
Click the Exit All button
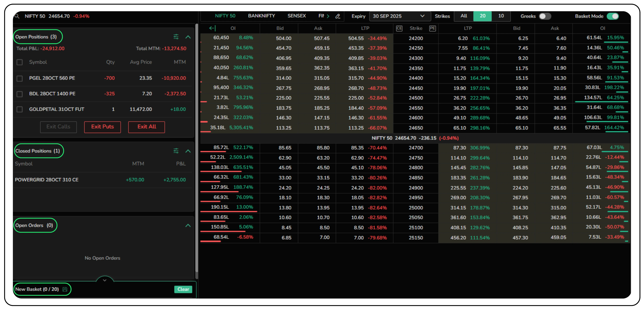click(x=147, y=127)
